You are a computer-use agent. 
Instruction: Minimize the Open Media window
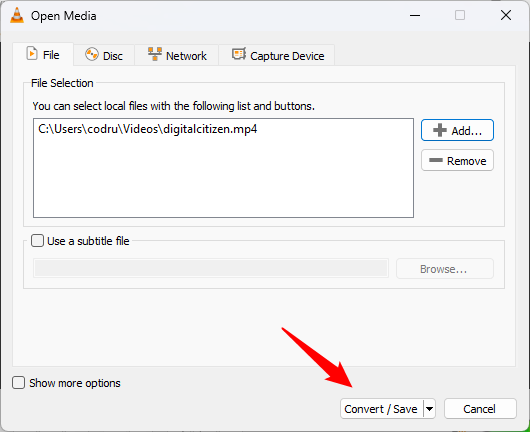[x=415, y=15]
